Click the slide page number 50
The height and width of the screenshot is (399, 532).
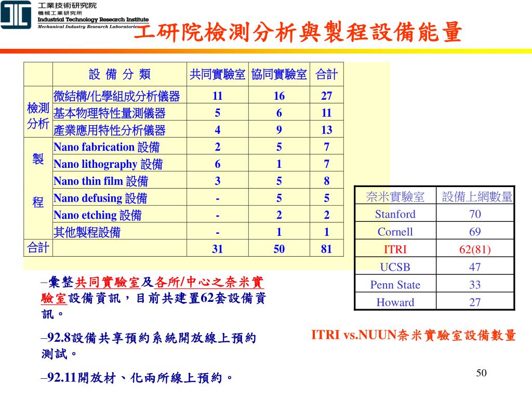(x=482, y=373)
